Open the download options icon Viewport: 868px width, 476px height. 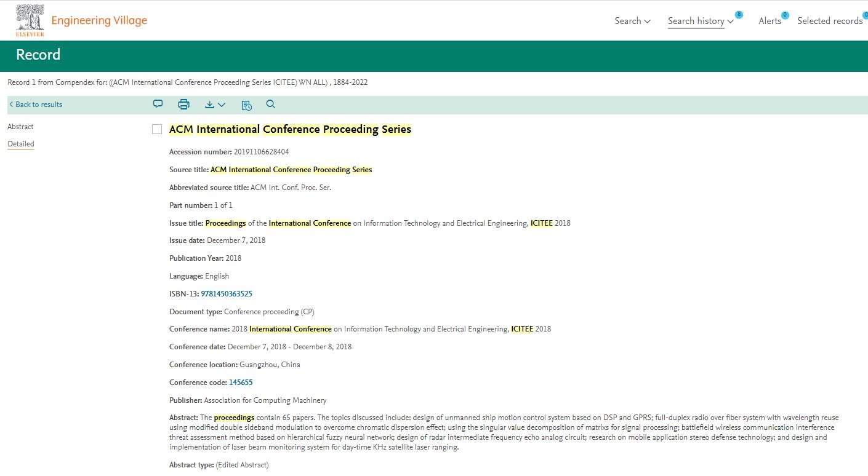pos(210,105)
